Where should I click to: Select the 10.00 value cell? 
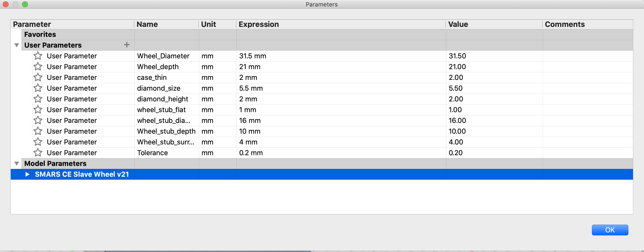point(494,131)
